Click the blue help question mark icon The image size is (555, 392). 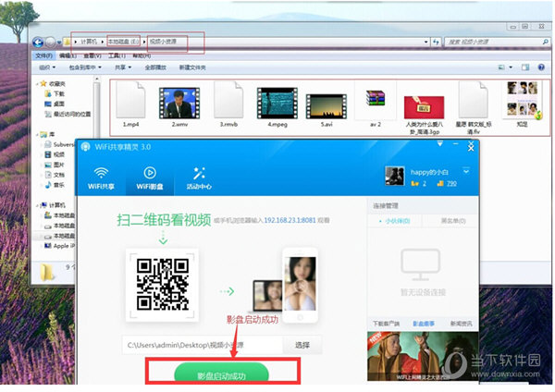(x=541, y=67)
